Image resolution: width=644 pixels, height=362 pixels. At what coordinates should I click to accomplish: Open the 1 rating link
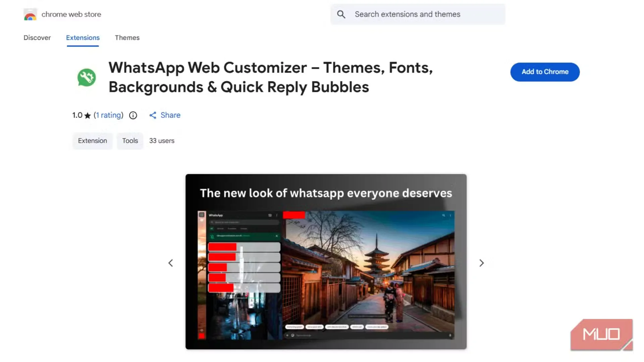pyautogui.click(x=108, y=115)
